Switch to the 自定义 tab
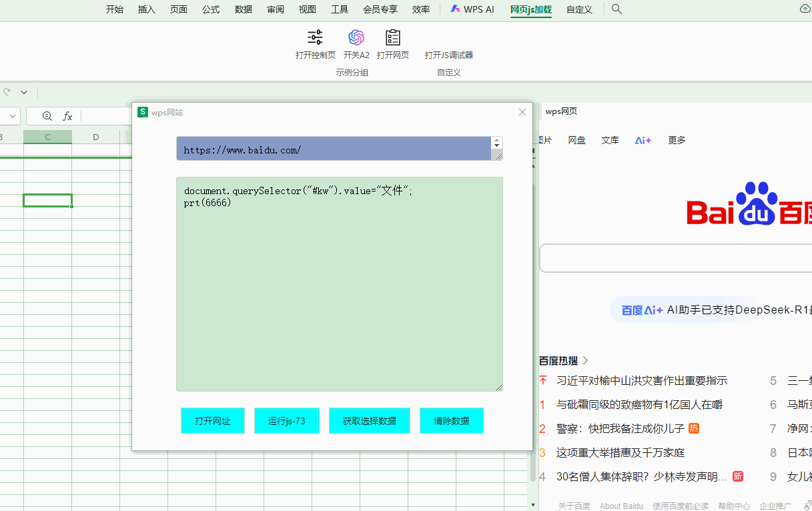 (x=579, y=9)
